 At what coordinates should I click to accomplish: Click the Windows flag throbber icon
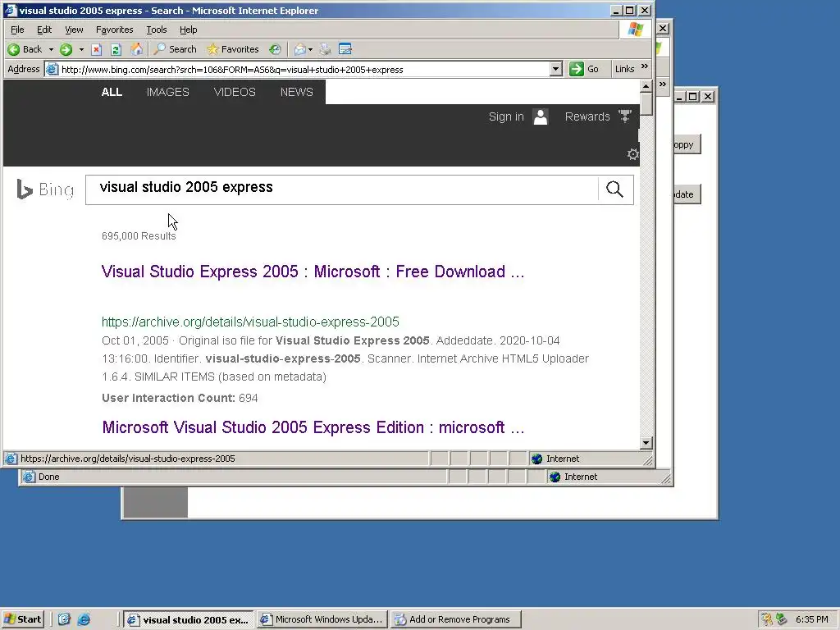(x=636, y=30)
